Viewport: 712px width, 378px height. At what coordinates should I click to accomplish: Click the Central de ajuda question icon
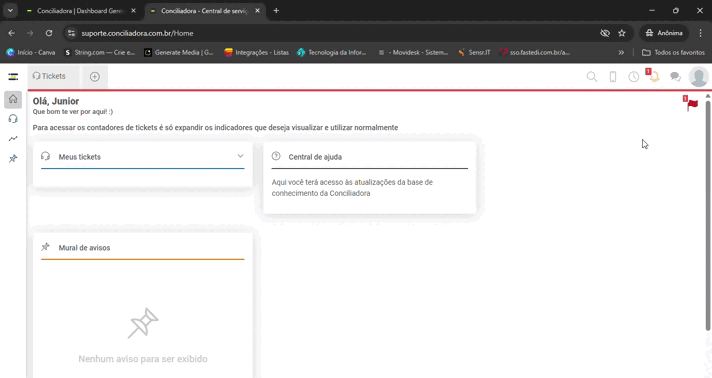tap(276, 156)
